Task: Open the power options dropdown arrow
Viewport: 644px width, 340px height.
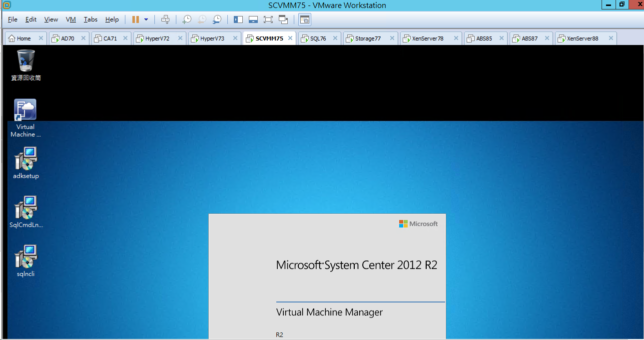Action: [146, 19]
